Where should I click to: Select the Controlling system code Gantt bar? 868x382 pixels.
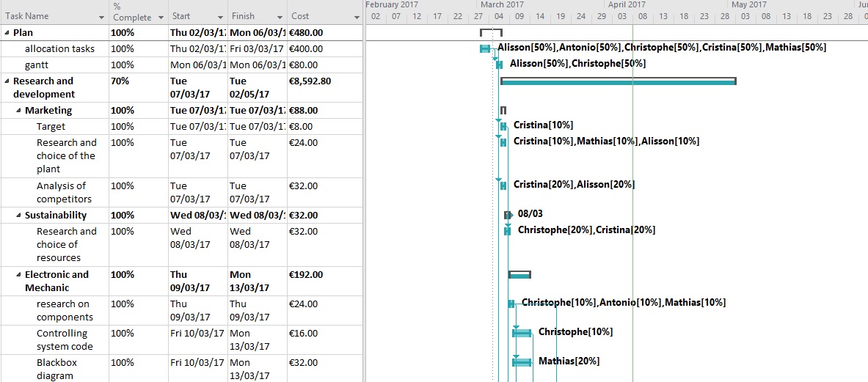[x=522, y=332]
